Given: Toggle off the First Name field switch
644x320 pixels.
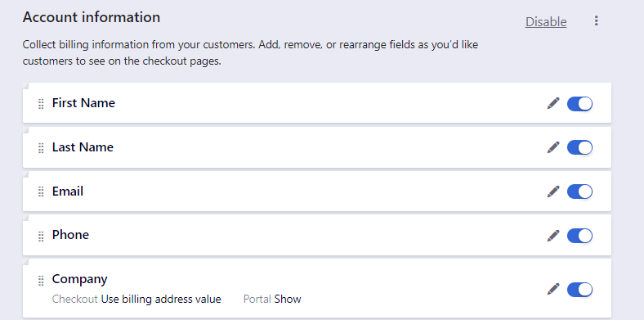Looking at the screenshot, I should [x=579, y=104].
